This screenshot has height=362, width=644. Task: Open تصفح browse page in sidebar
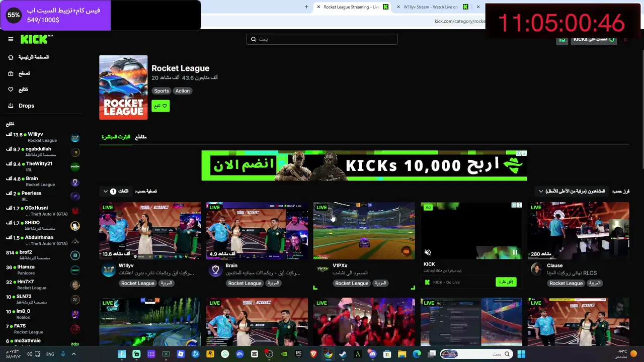[19, 73]
